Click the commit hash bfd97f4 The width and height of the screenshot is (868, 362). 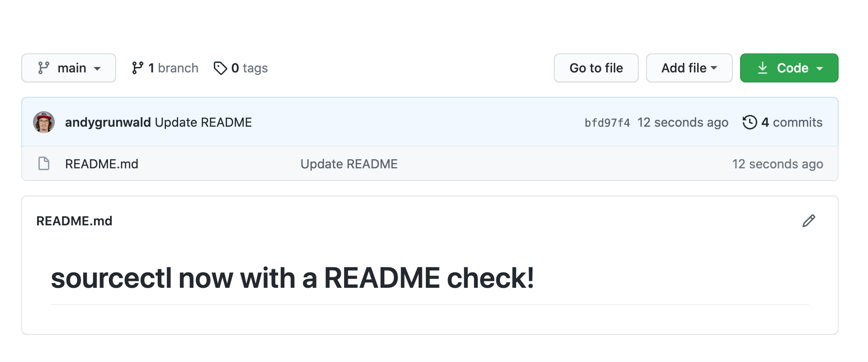[x=607, y=122]
